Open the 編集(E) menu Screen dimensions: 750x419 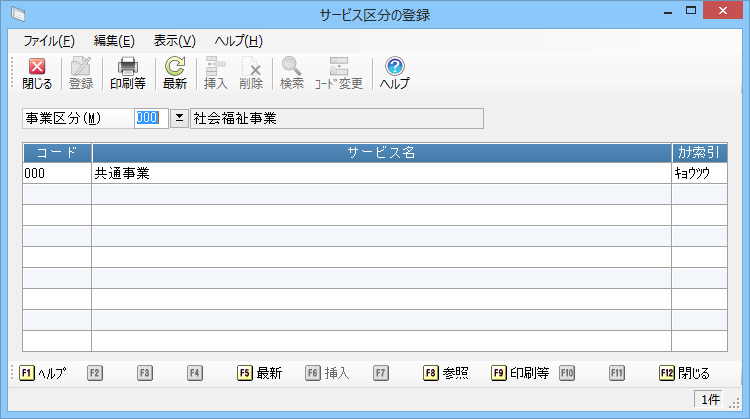113,41
